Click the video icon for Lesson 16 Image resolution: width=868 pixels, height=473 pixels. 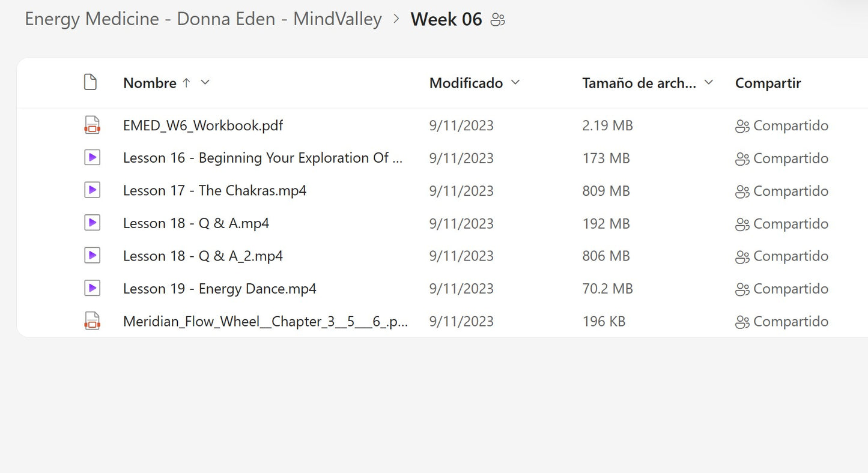[91, 157]
